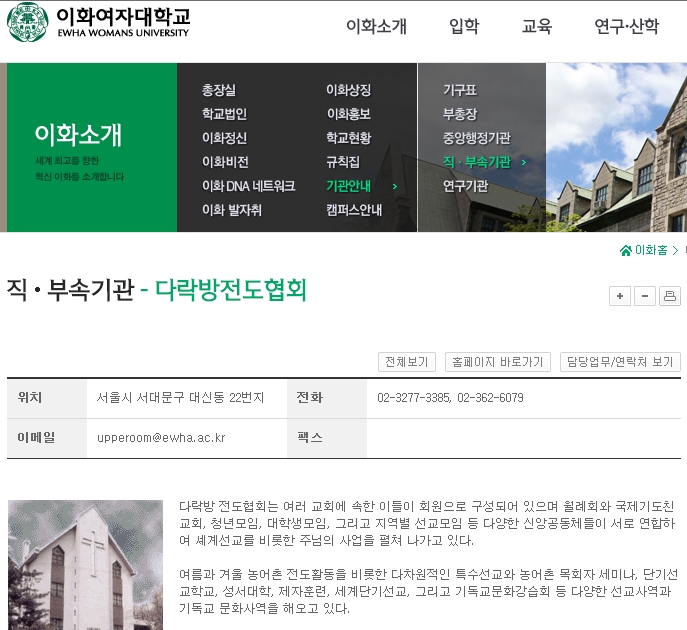
Task: Click the 이화홈 breadcrumb link
Action: click(651, 251)
